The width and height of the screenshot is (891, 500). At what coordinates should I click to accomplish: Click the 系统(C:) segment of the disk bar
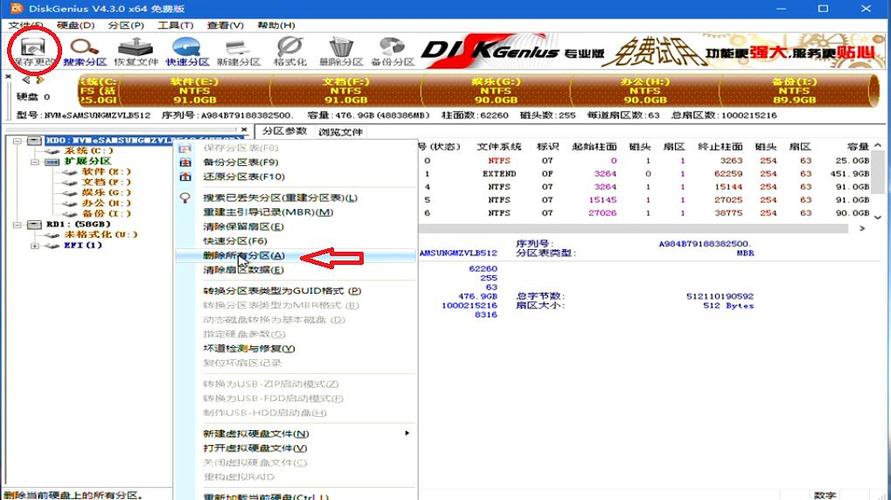(x=99, y=91)
